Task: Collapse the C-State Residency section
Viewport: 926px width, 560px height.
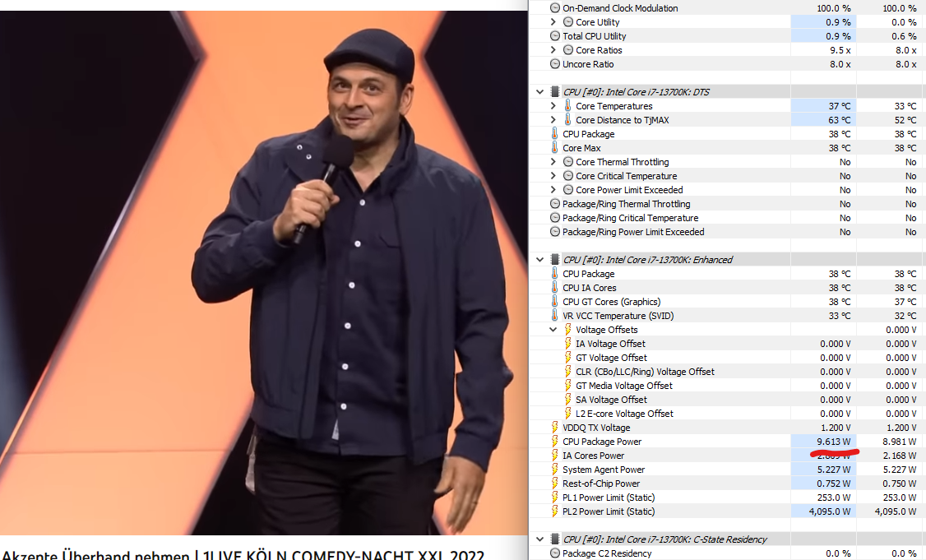Action: [x=539, y=539]
